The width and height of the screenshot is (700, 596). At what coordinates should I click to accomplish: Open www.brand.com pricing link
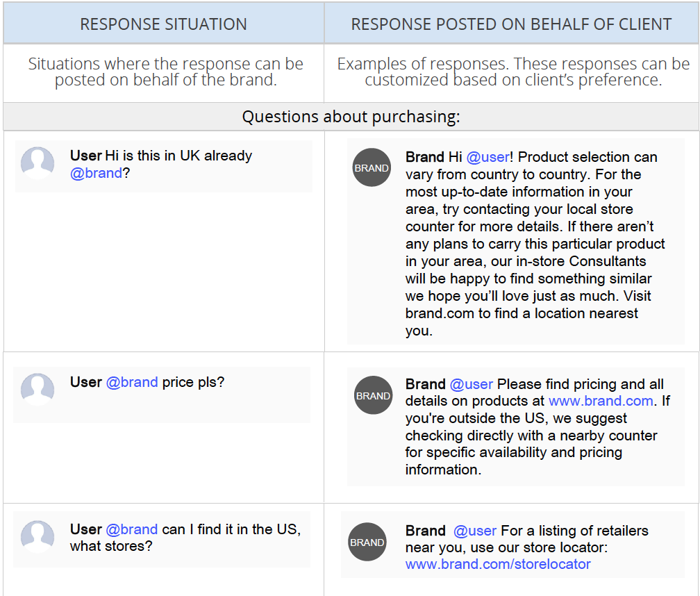(x=601, y=401)
